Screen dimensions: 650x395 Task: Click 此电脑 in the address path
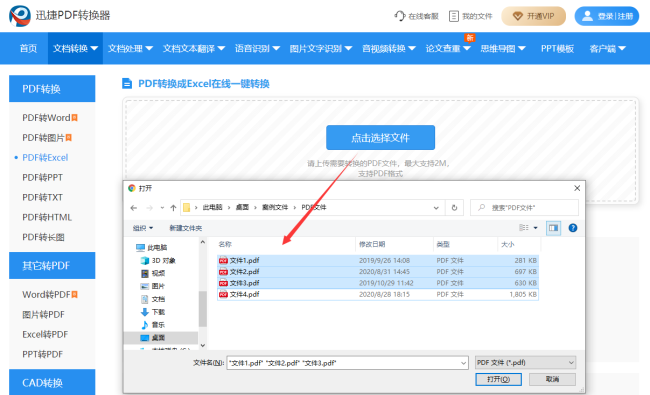pos(212,207)
